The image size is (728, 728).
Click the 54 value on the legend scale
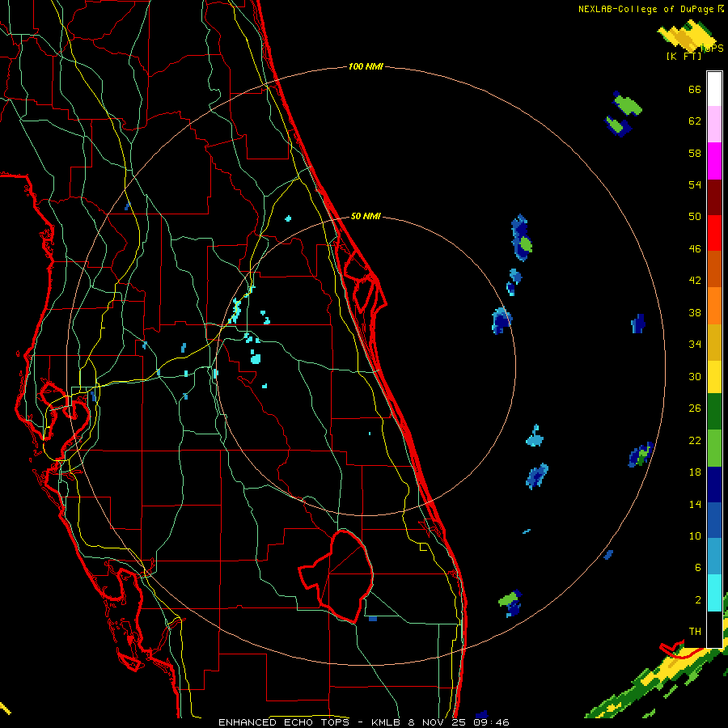click(695, 184)
